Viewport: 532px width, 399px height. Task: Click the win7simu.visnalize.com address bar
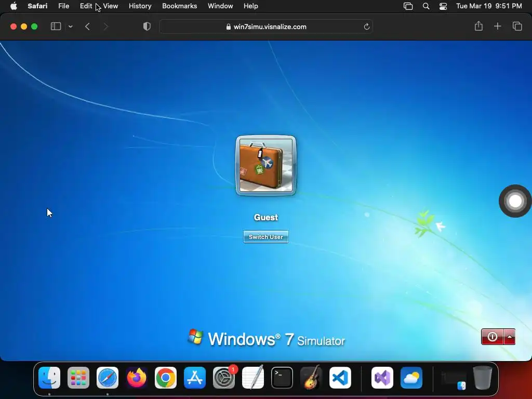pos(266,26)
